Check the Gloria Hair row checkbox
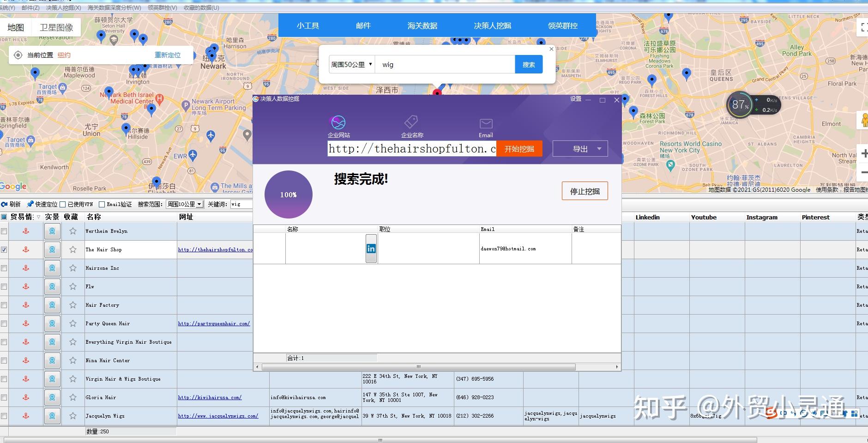The height and width of the screenshot is (443, 868). click(4, 397)
